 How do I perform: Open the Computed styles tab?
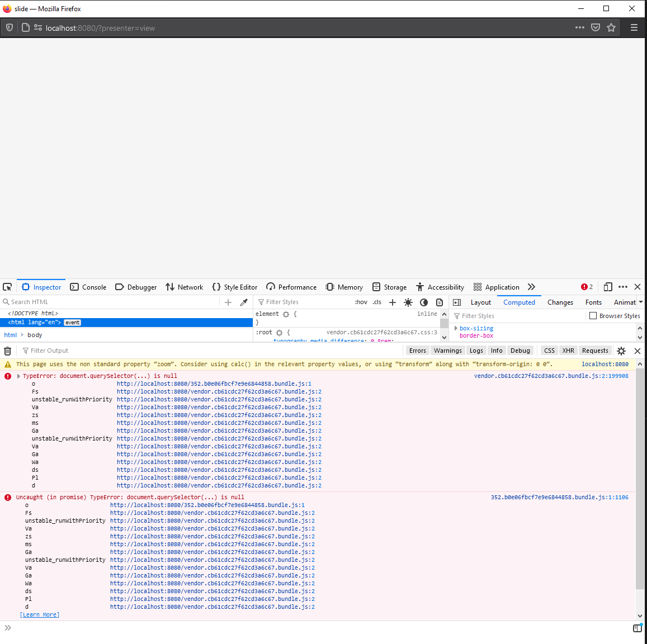[x=518, y=302]
